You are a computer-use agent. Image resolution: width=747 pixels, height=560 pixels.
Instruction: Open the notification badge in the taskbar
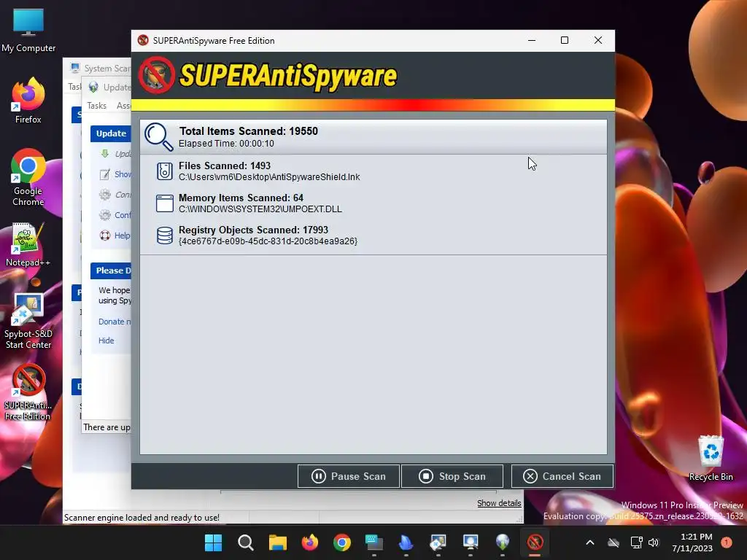point(727,542)
